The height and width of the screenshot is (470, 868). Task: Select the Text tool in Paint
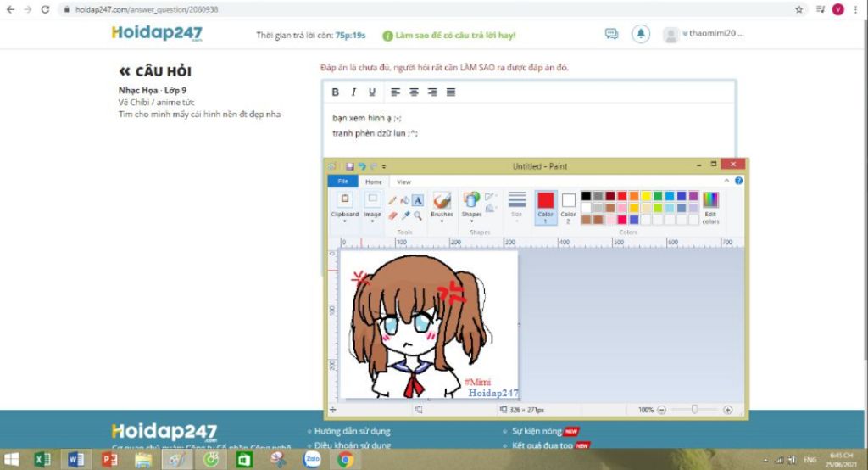418,200
